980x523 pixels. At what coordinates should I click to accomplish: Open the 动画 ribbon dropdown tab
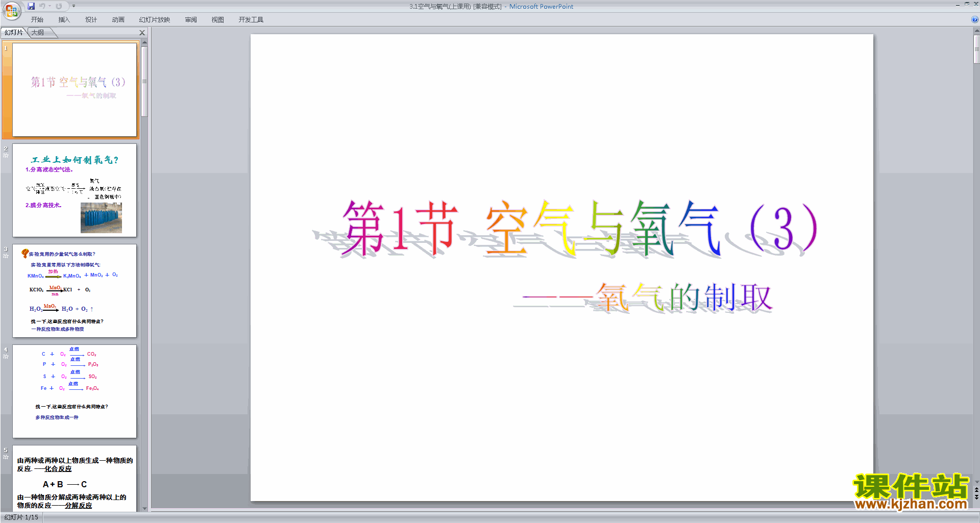(118, 19)
